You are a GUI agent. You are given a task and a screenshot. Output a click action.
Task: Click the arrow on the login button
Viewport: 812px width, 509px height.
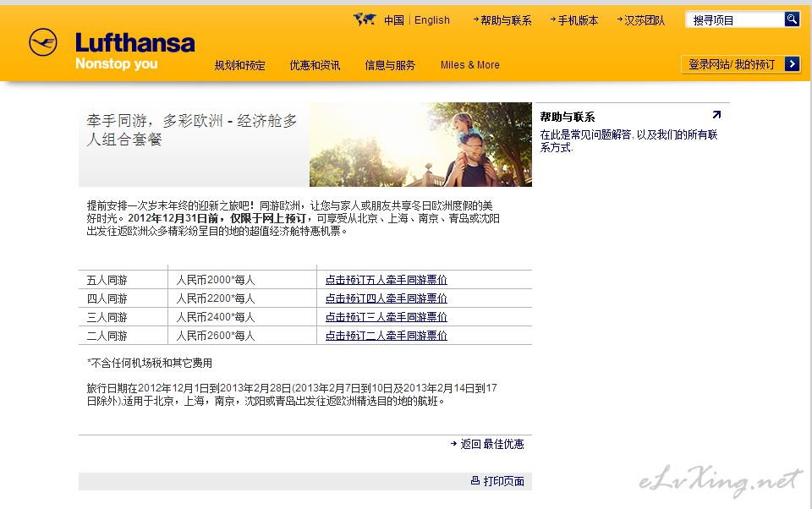pyautogui.click(x=792, y=63)
